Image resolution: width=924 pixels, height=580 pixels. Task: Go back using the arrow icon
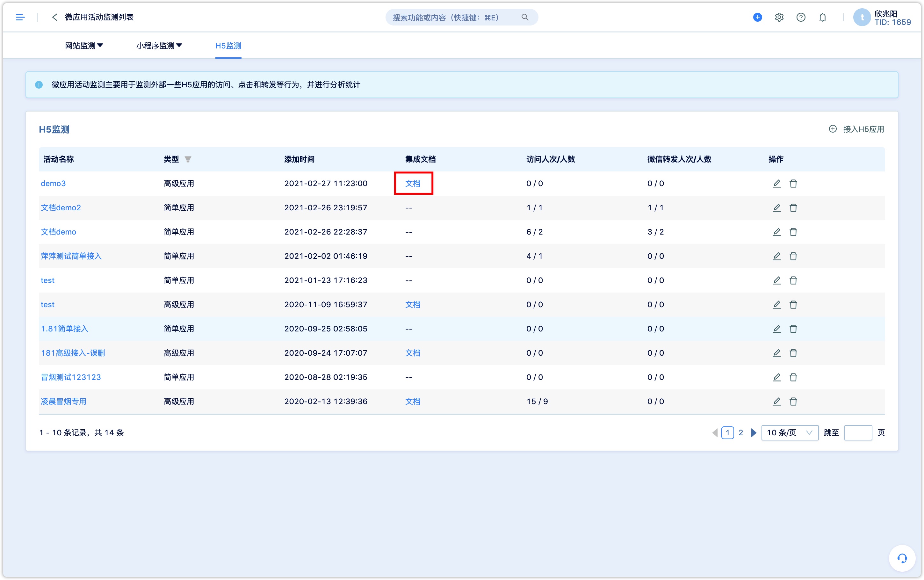point(54,17)
